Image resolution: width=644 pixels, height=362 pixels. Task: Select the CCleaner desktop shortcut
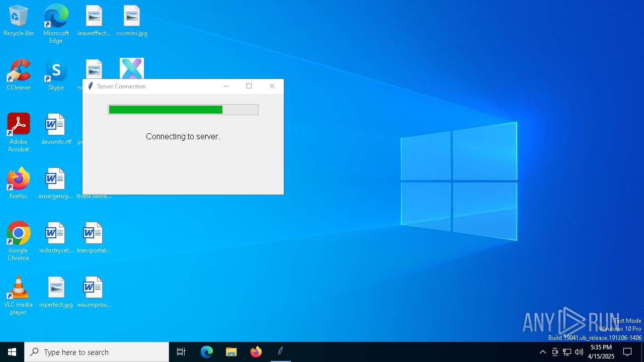(19, 75)
